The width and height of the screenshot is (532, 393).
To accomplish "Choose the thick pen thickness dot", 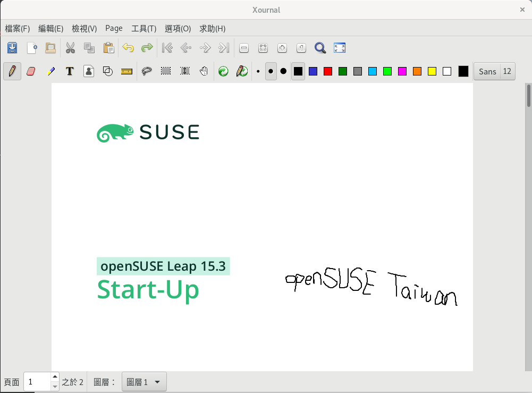I will click(283, 71).
